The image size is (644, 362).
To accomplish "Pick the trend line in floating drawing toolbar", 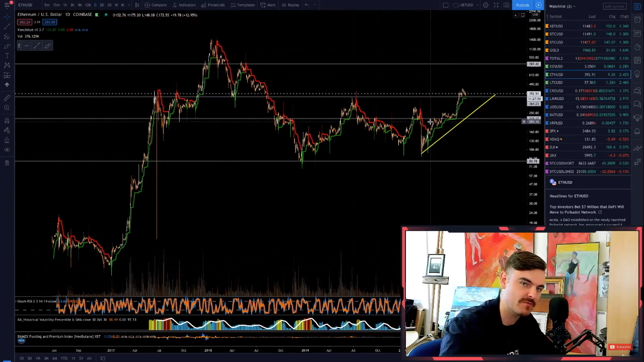I will pyautogui.click(x=37, y=46).
